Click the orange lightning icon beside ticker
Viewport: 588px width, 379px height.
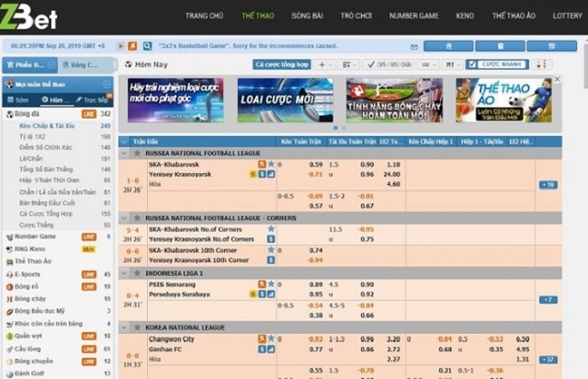click(132, 46)
